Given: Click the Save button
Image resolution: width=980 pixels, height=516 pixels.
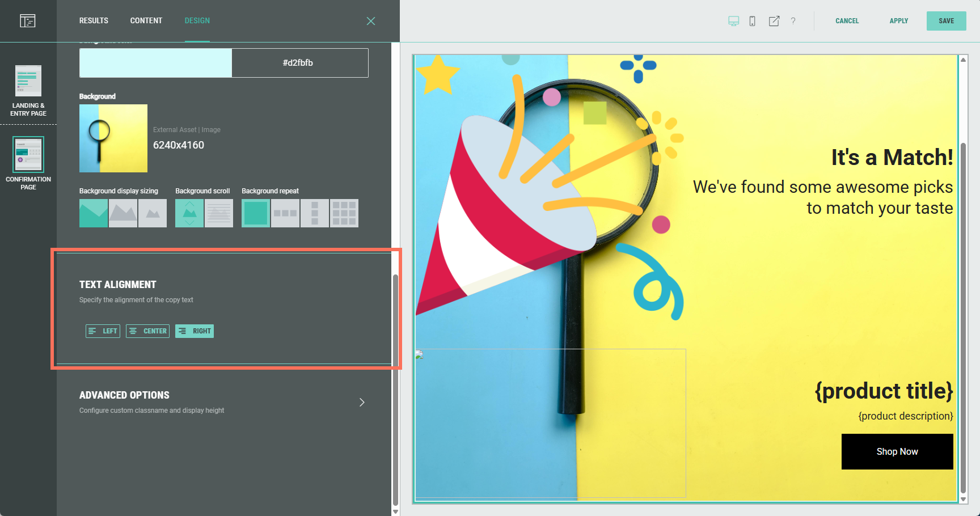Looking at the screenshot, I should coord(946,21).
